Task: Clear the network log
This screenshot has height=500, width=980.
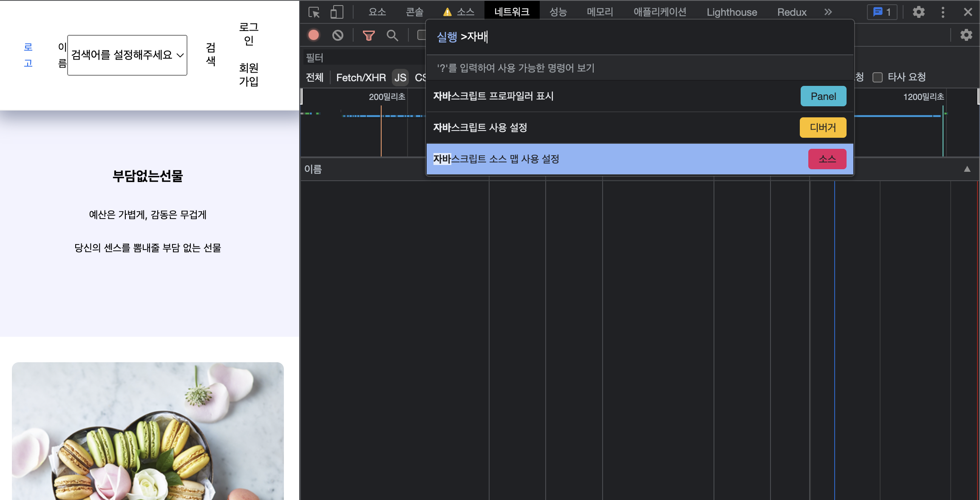Action: 338,35
